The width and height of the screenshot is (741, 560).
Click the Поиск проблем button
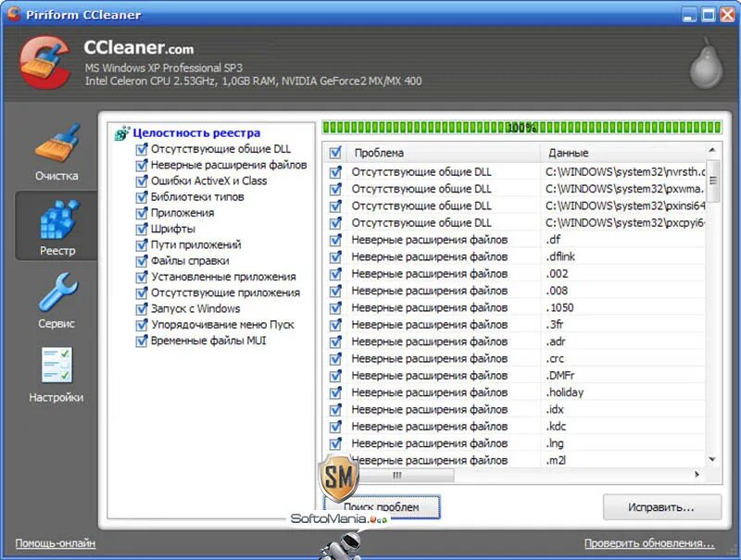[382, 507]
